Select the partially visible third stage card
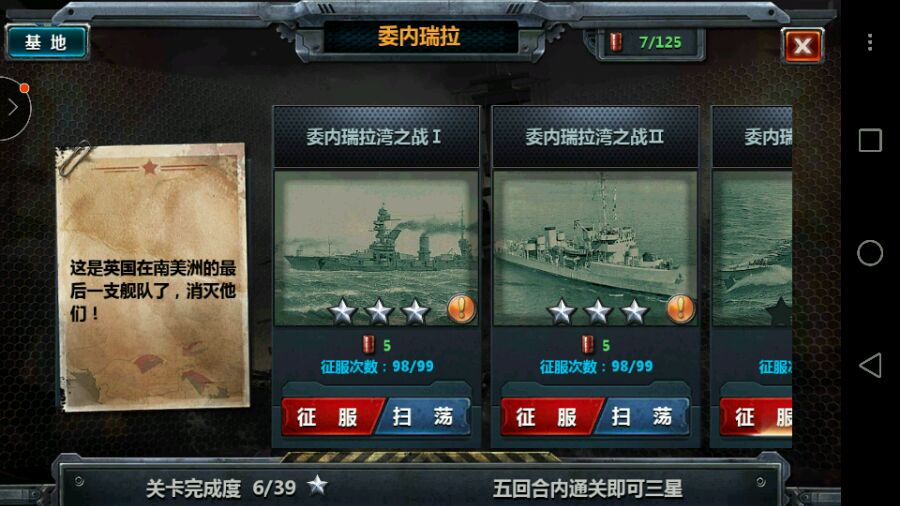900x506 pixels. coord(752,277)
